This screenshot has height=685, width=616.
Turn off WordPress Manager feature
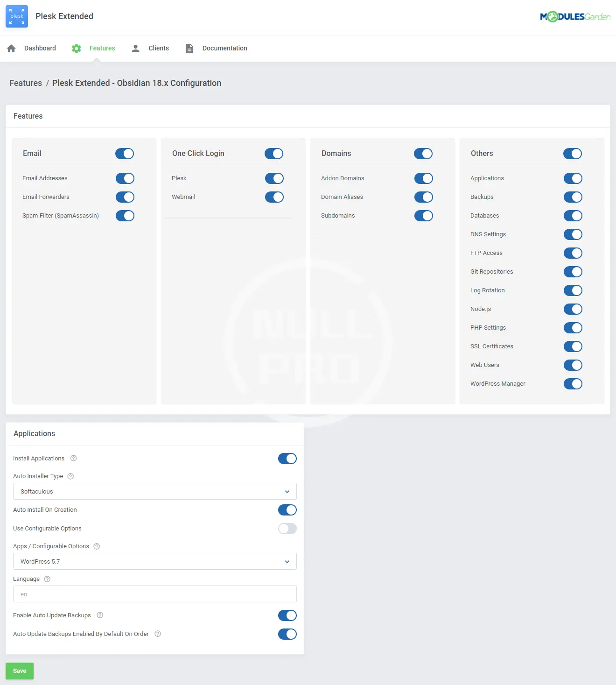pos(573,384)
